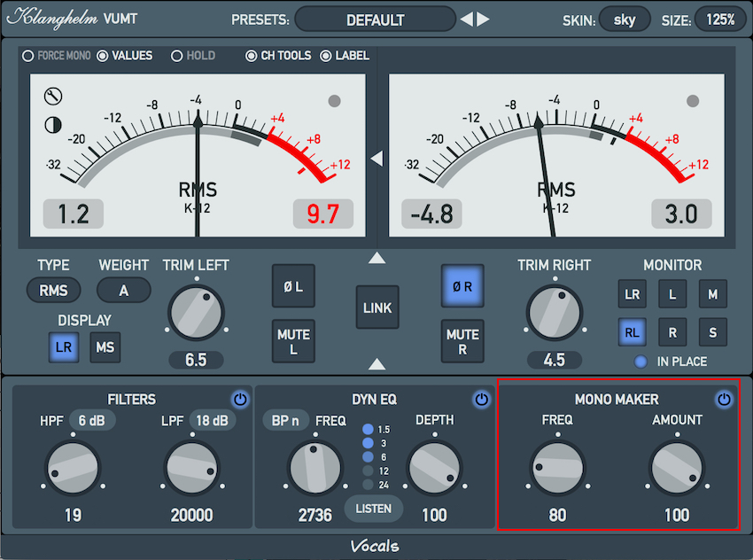753x560 pixels.
Task: Click the DYN EQ FREQ knob
Action: [315, 468]
